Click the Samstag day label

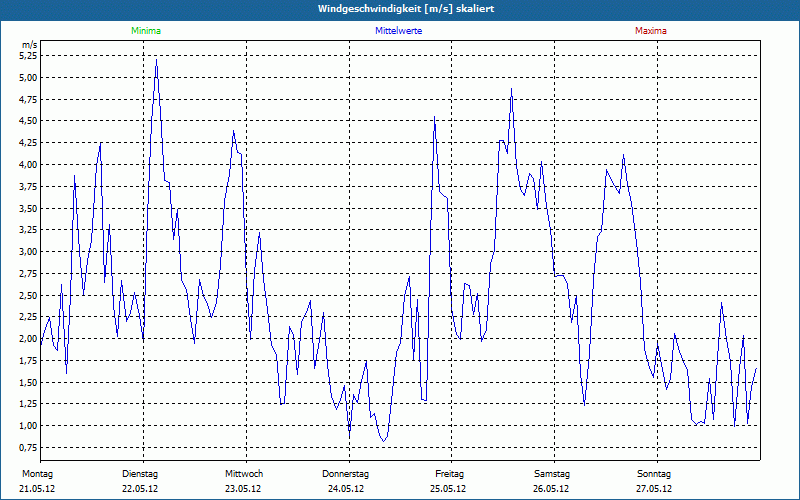(552, 474)
